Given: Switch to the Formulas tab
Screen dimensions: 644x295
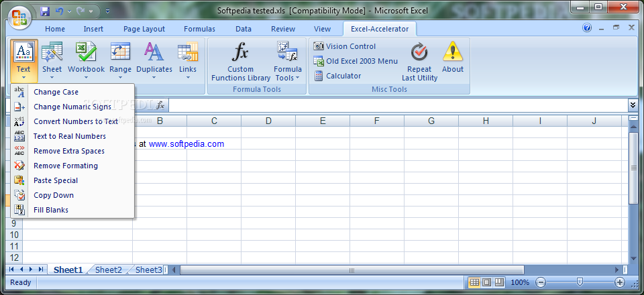Looking at the screenshot, I should (x=200, y=29).
